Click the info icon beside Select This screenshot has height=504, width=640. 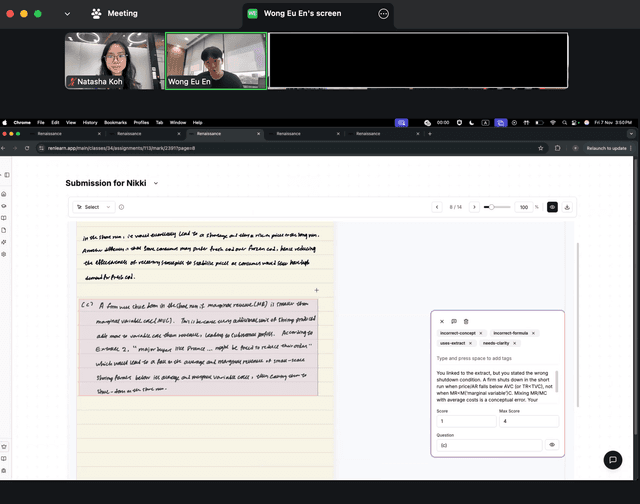[x=122, y=207]
